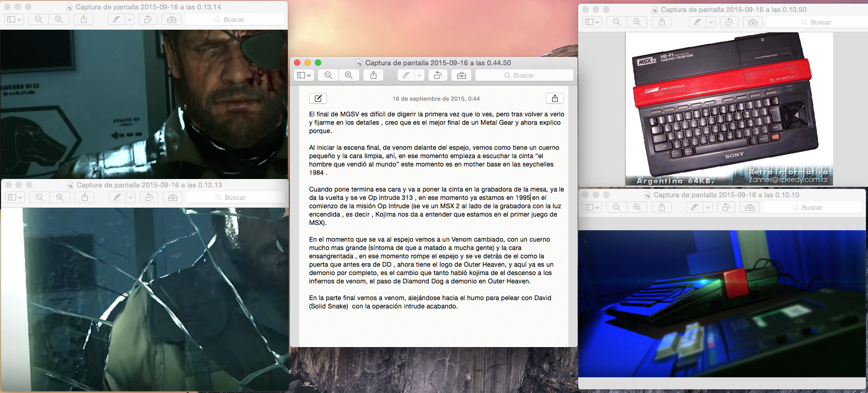
Task: Open sidebar view menu in 0.10.50 window
Action: pyautogui.click(x=592, y=22)
